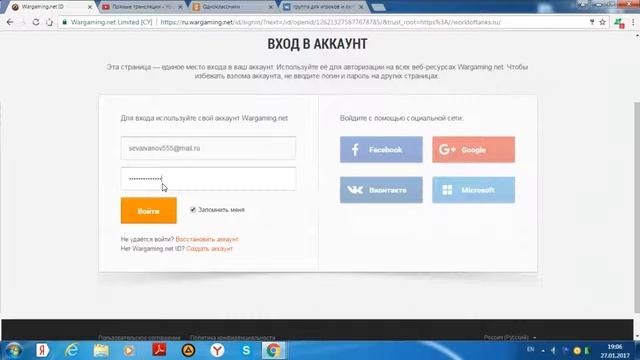
Task: Click the browser Back arrow
Action: 10,22
